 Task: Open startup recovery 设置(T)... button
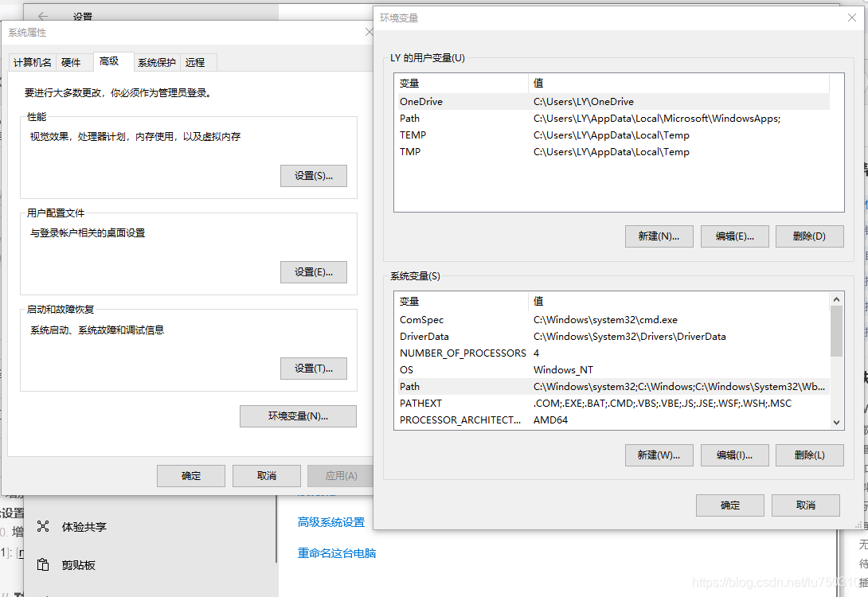point(313,369)
